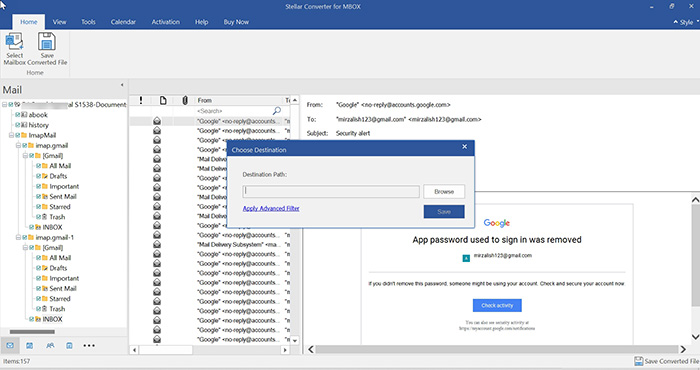Image resolution: width=700 pixels, height=370 pixels.
Task: Collapse the Mail pane with arrow
Action: 122,85
